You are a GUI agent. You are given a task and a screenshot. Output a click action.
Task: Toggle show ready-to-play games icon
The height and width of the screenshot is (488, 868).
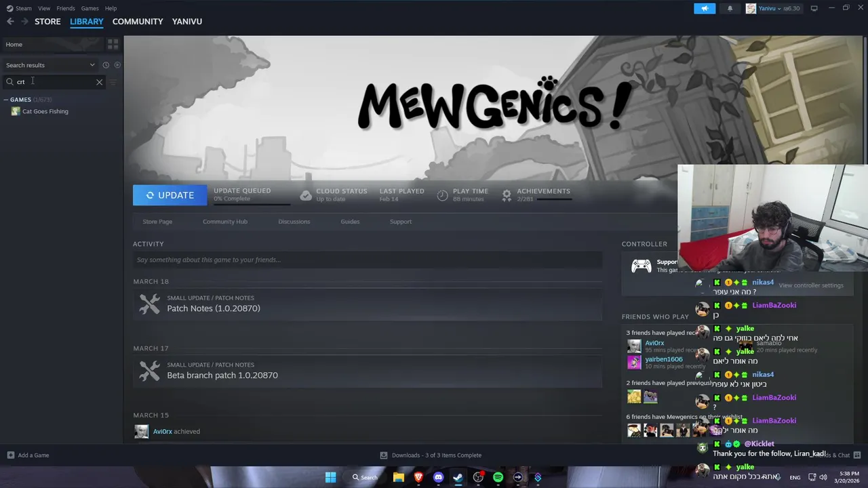[x=117, y=65]
